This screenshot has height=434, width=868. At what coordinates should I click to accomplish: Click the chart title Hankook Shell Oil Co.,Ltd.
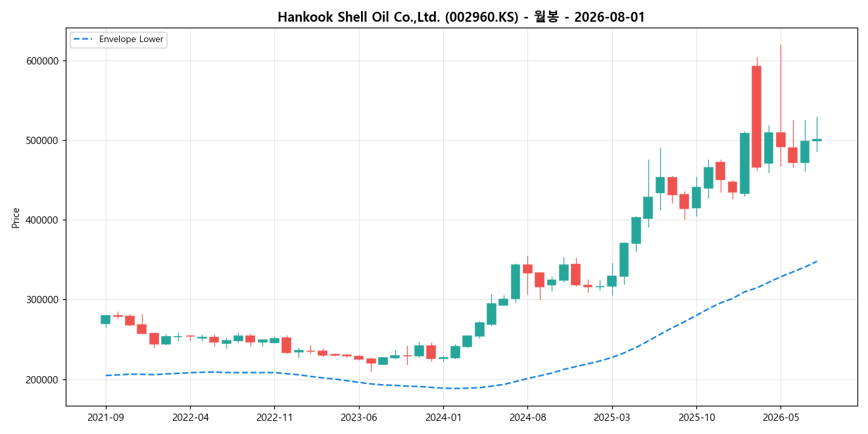coord(461,17)
